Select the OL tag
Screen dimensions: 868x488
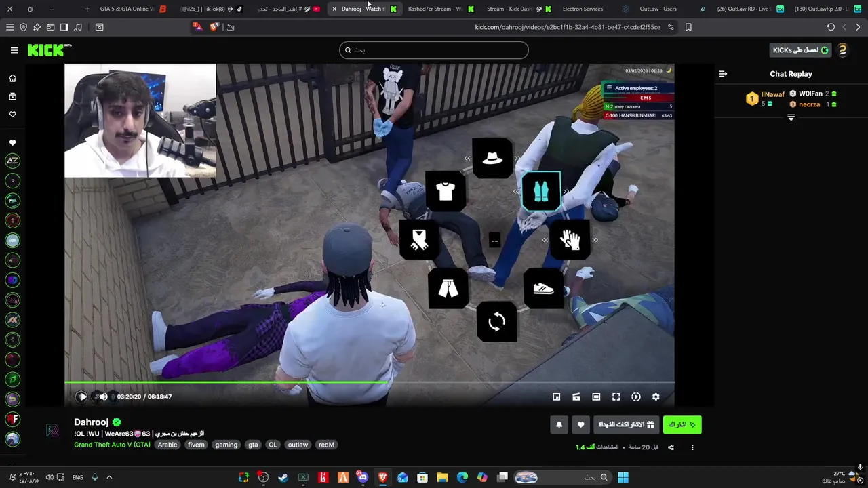click(273, 445)
